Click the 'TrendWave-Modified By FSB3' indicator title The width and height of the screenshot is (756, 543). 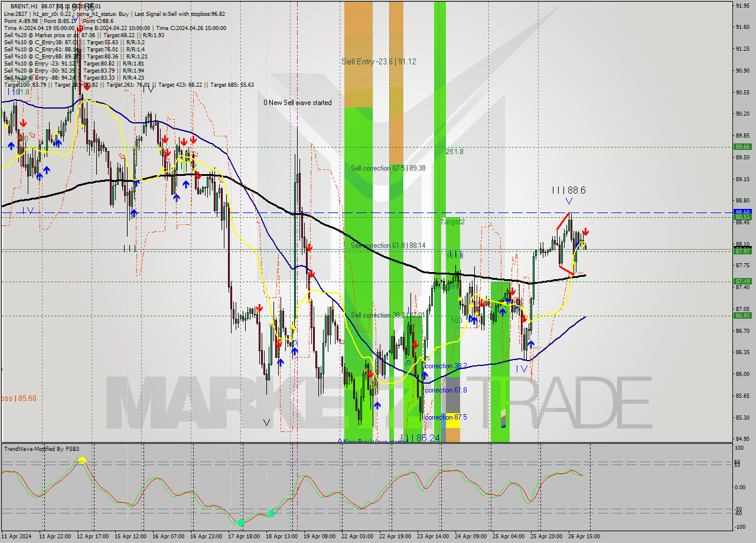(41, 449)
